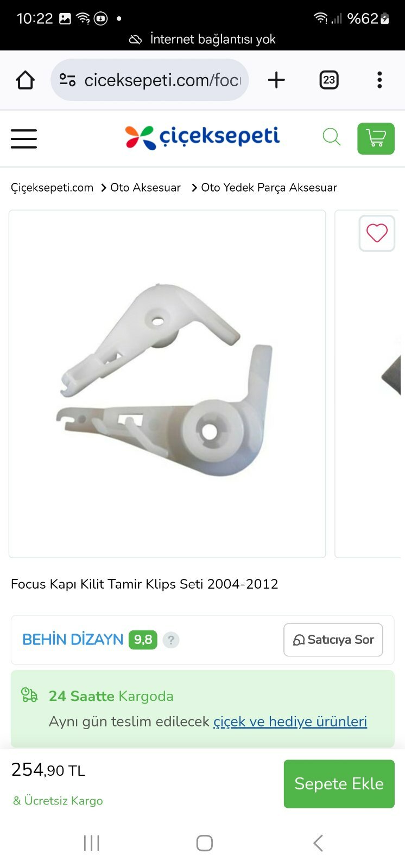Screen dimensions: 405x868
Task: Tap the address bar URL ciceksepeti.com
Action: point(162,80)
